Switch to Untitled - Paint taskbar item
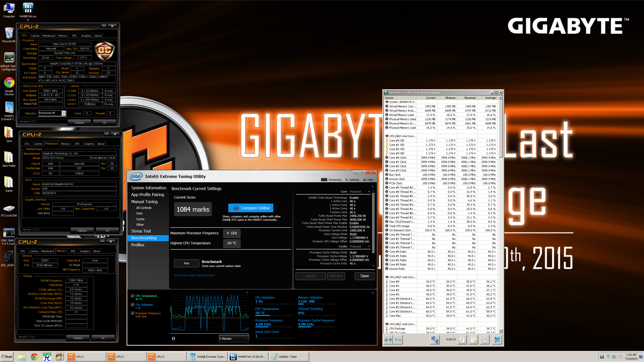Viewport: 644px width, 362px height. pyautogui.click(x=289, y=356)
